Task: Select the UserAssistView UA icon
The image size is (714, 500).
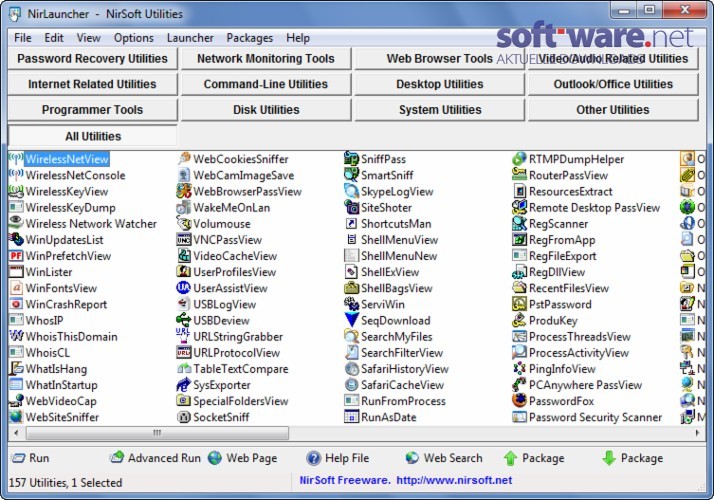Action: (184, 288)
